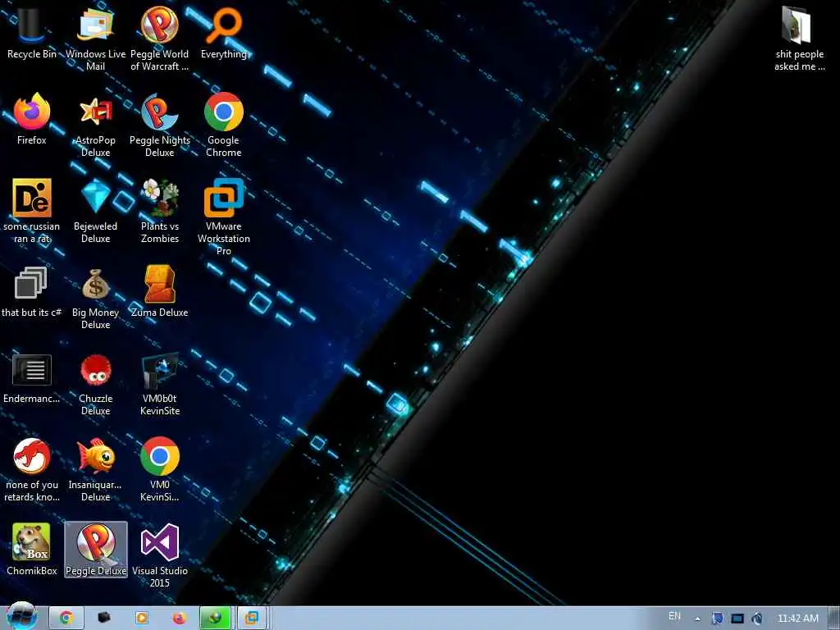The width and height of the screenshot is (840, 630).
Task: Select the VM0 KevinSi... Chrome shortcut
Action: (x=160, y=470)
